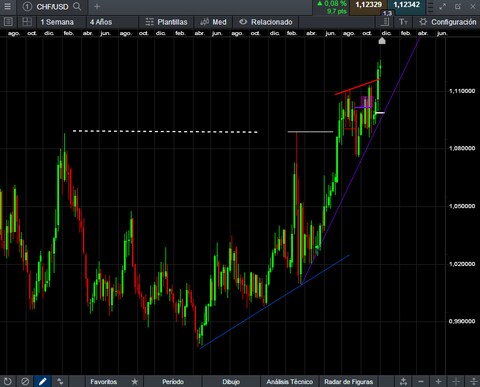Open the hamburger menu at top left
This screenshot has width=480, height=387.
7,6
